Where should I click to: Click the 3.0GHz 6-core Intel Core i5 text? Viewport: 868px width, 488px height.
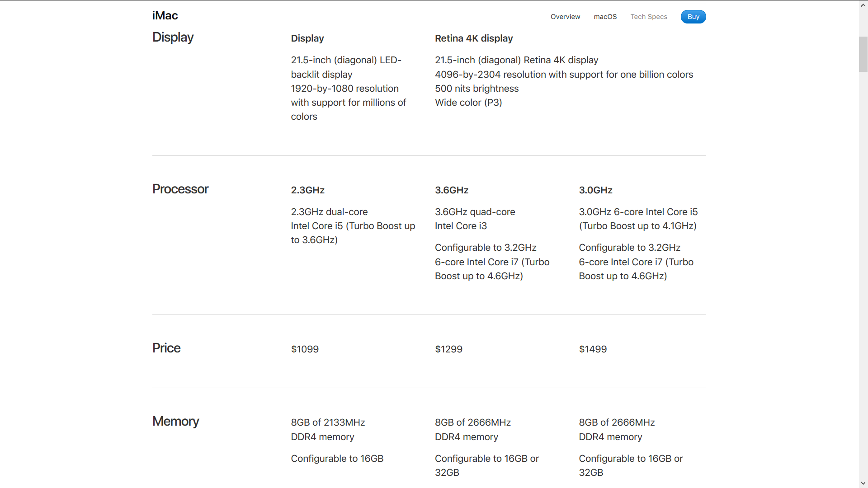[638, 219]
